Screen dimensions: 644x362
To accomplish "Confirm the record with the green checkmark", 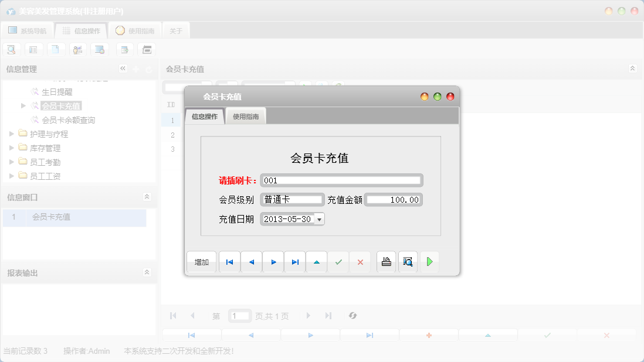I will (x=338, y=262).
